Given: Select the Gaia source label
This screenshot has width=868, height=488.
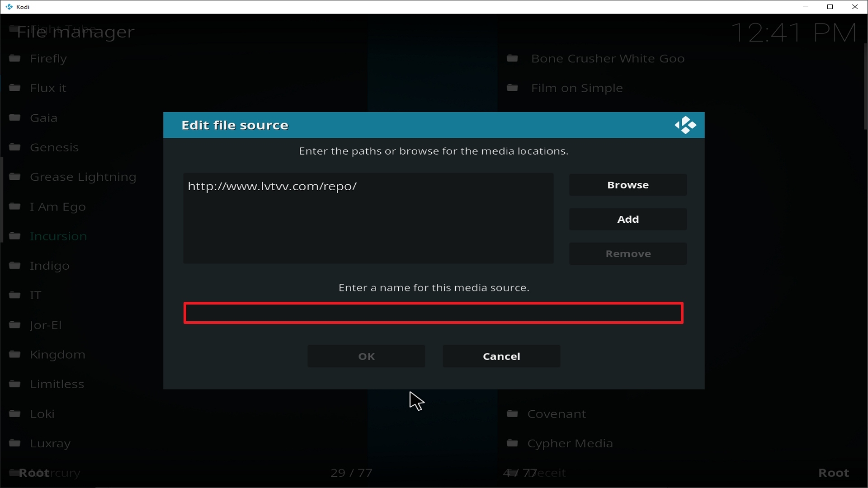Looking at the screenshot, I should [x=43, y=118].
